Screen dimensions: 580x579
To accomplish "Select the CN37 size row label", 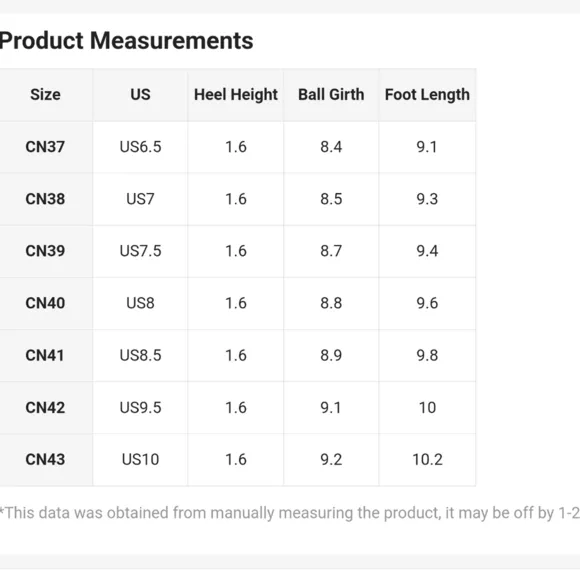I will [x=45, y=147].
